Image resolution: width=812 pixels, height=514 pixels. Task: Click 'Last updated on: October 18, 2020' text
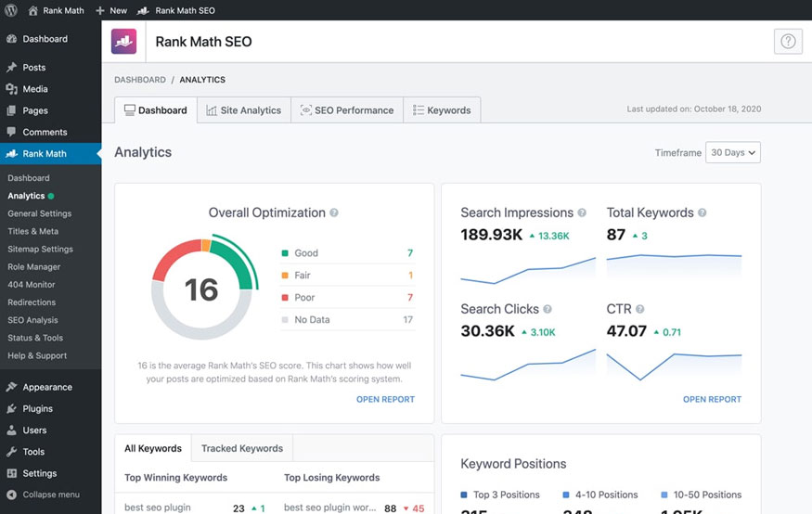pos(694,109)
